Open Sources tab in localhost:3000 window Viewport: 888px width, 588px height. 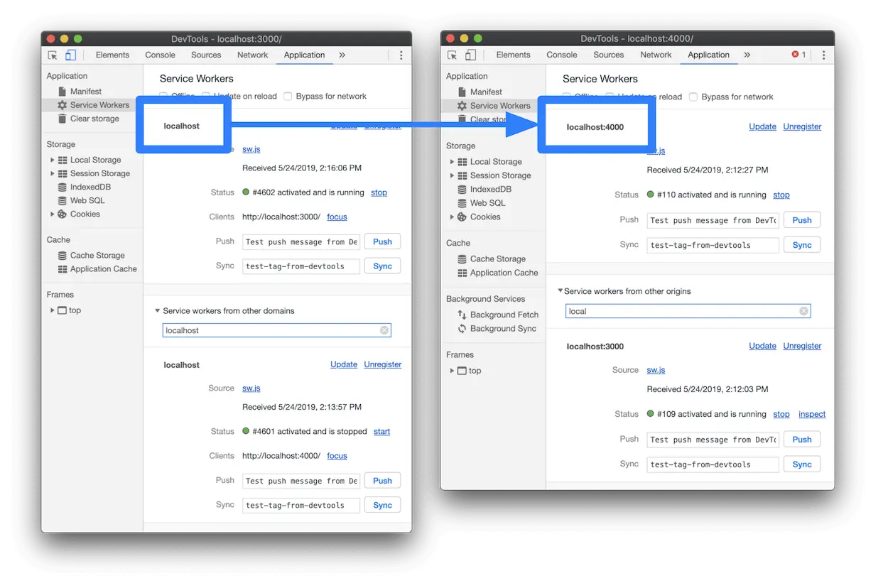pos(206,55)
